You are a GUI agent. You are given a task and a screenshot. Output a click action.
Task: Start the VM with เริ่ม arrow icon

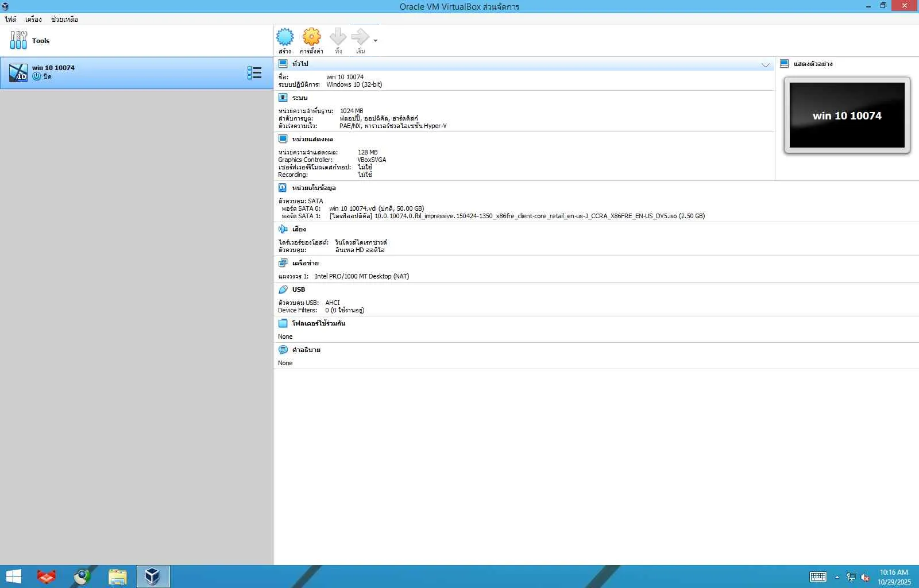click(360, 37)
